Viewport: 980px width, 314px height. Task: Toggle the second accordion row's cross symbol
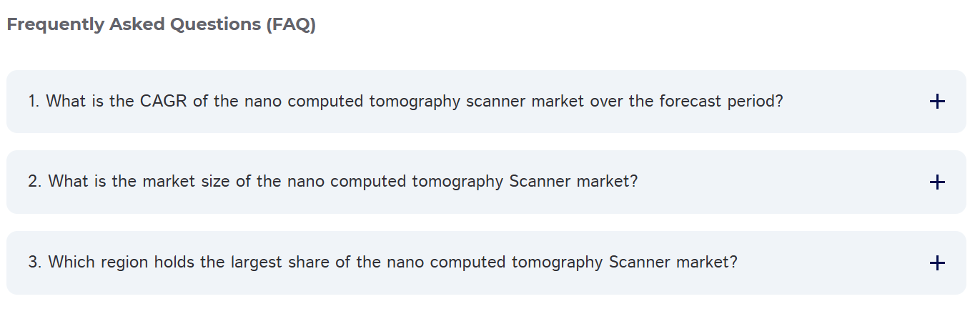pyautogui.click(x=937, y=182)
